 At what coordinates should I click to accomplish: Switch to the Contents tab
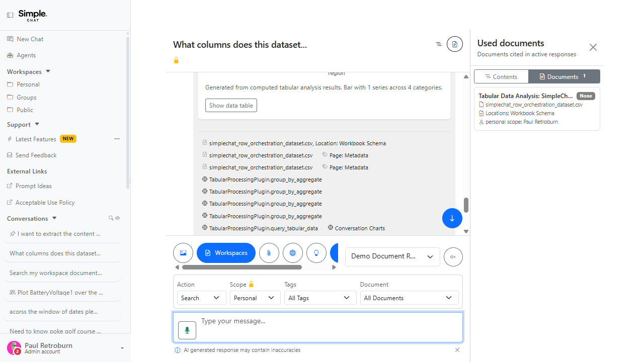click(x=501, y=76)
